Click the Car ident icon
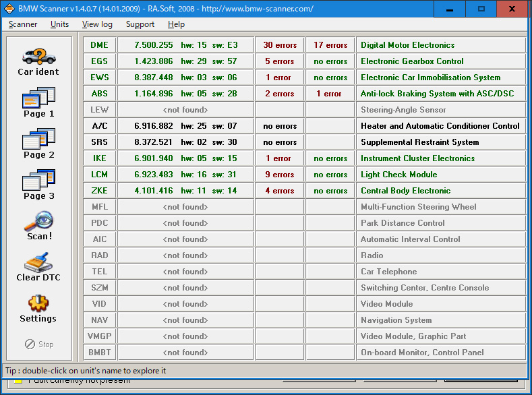 point(38,57)
